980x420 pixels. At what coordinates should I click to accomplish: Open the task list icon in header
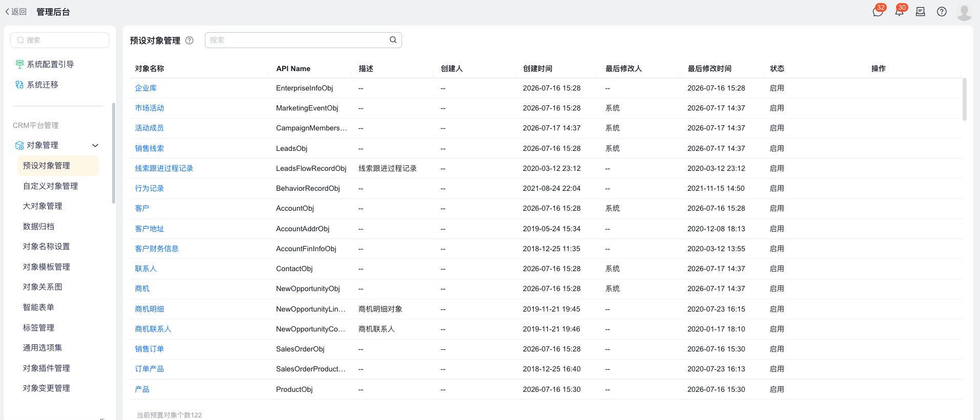pos(920,12)
